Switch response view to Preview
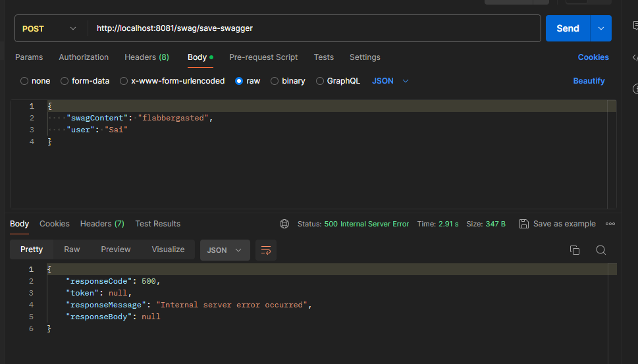Image resolution: width=638 pixels, height=364 pixels. 116,249
